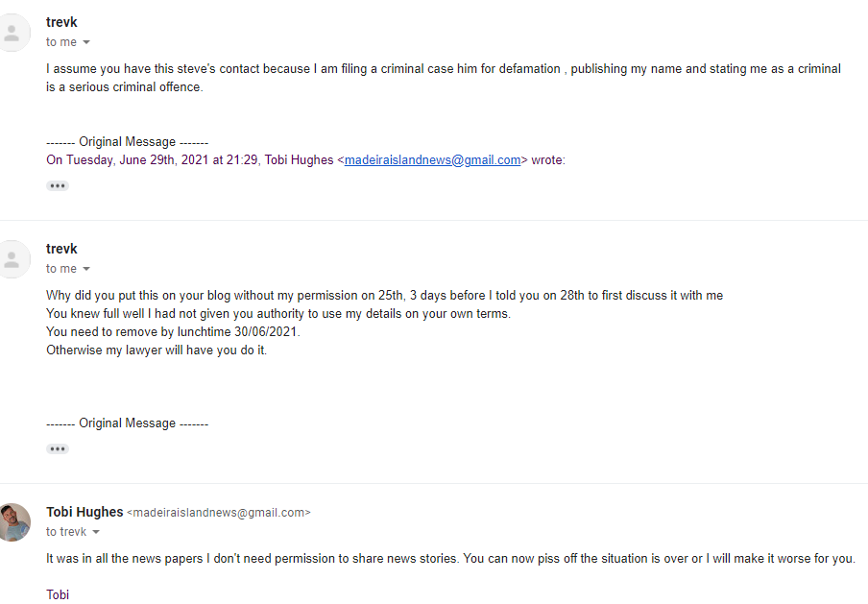Open the madeiraislandnews@gmail.com link in quoted header

(x=432, y=160)
